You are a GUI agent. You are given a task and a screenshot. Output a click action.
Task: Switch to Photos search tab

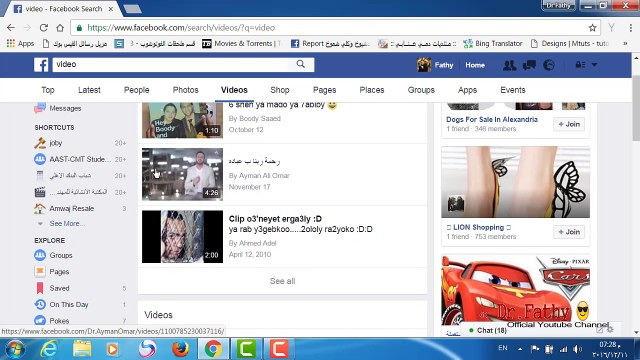point(186,90)
